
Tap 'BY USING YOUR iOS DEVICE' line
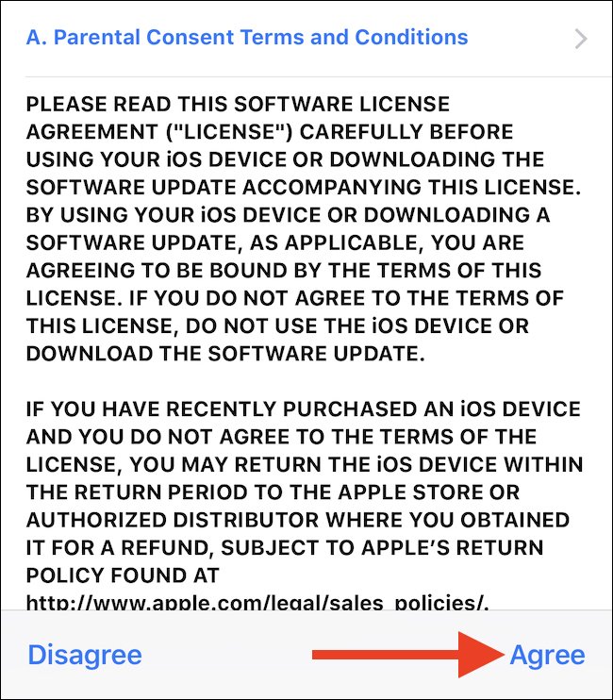288,215
